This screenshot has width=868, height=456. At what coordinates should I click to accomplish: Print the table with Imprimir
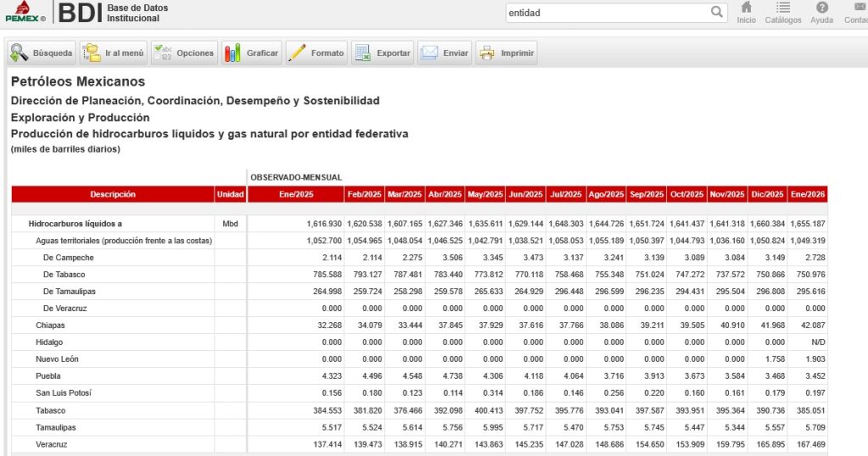[507, 53]
